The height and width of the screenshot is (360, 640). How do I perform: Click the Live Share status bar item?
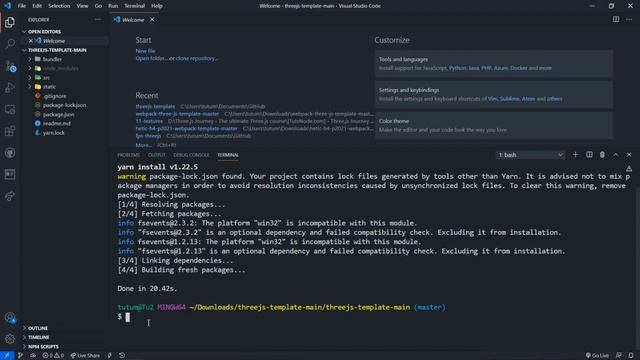coord(85,356)
